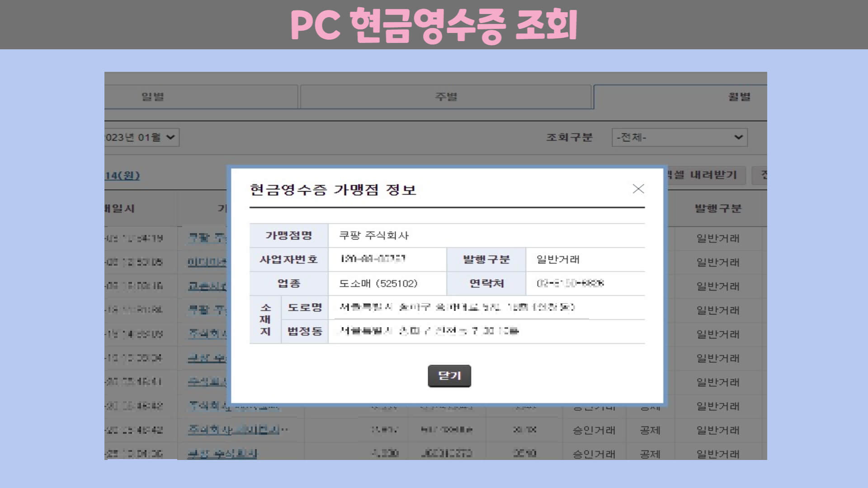Viewport: 868px width, 488px height.
Task: Click the 연락처 phone number value
Action: click(x=570, y=283)
